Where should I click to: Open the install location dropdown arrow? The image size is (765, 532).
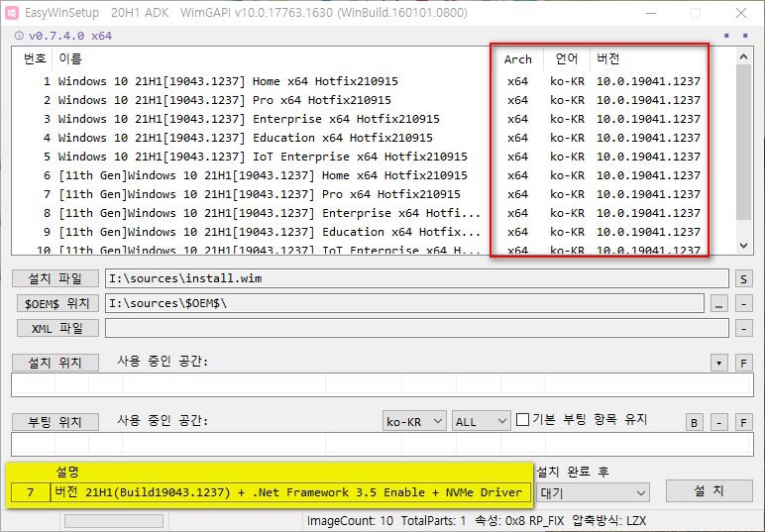[x=718, y=364]
